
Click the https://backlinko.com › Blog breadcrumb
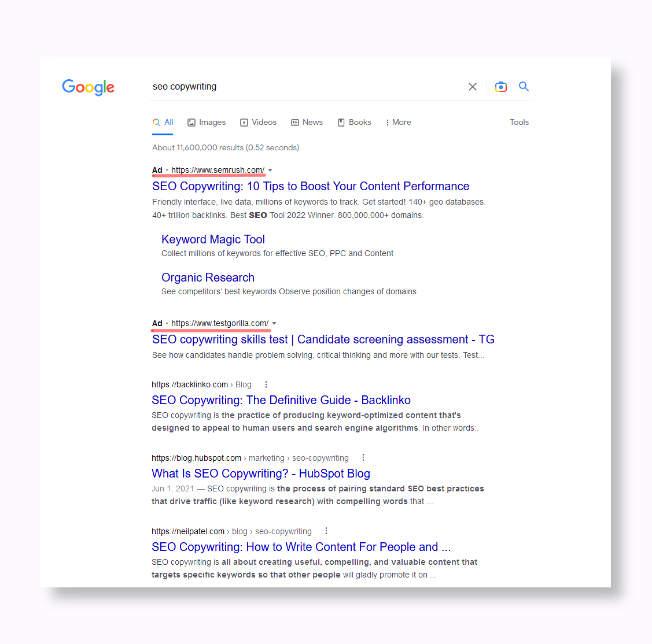[202, 385]
